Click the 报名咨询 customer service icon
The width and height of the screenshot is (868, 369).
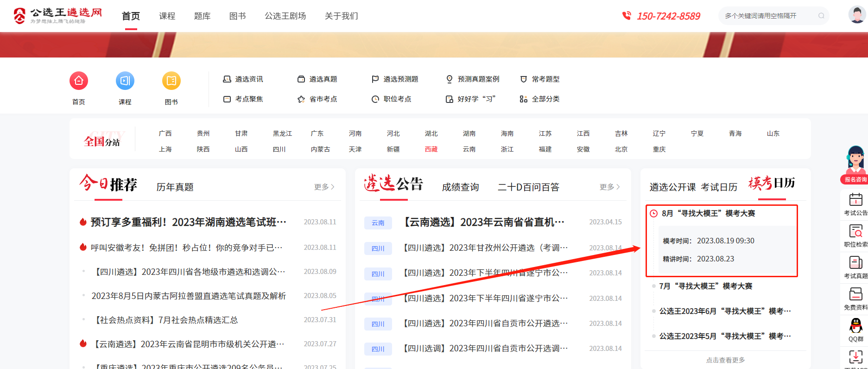click(855, 165)
